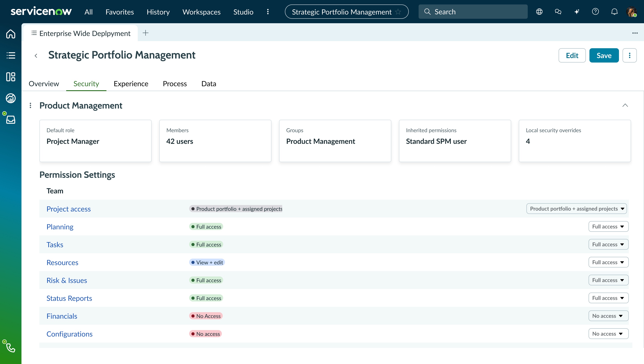Open the Financials No access dropdown

608,316
